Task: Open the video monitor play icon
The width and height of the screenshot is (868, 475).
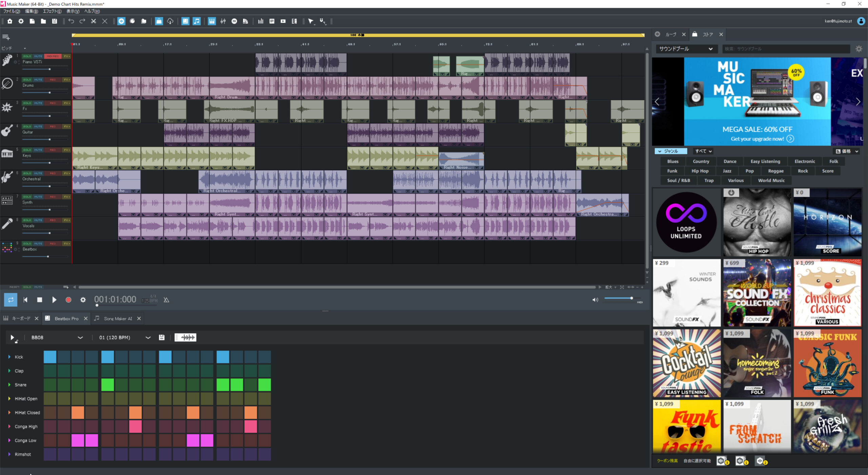Action: click(283, 21)
